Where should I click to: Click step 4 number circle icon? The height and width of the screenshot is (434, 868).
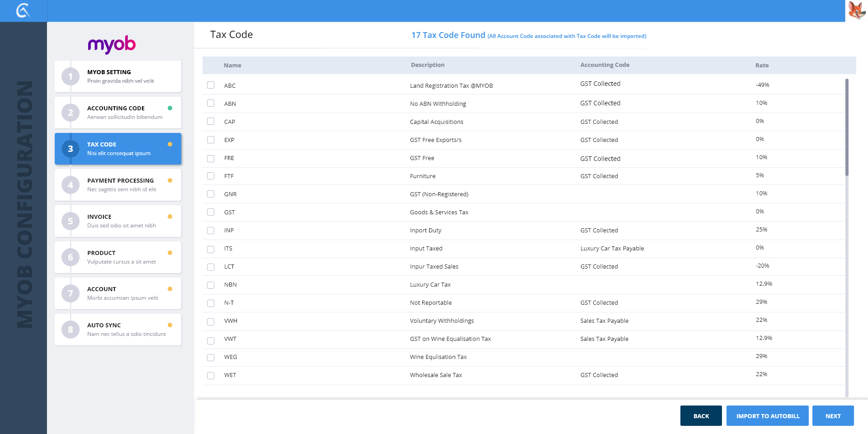coord(71,185)
